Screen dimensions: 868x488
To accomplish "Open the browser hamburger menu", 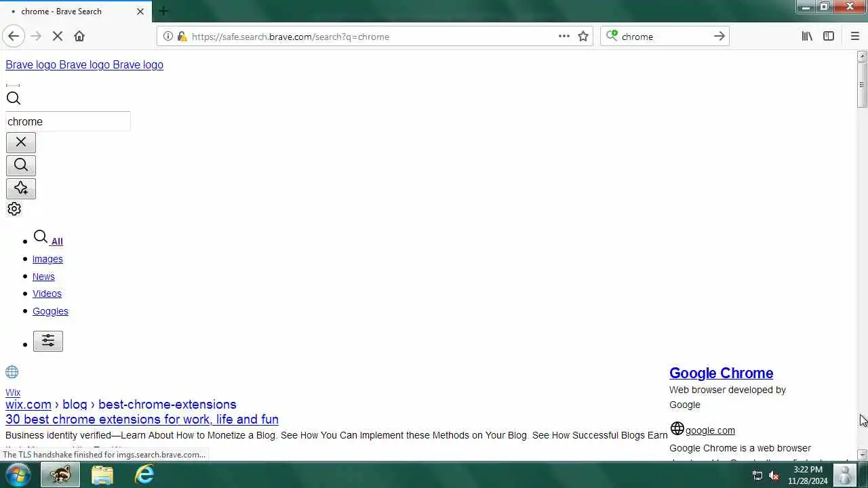I will (x=854, y=36).
